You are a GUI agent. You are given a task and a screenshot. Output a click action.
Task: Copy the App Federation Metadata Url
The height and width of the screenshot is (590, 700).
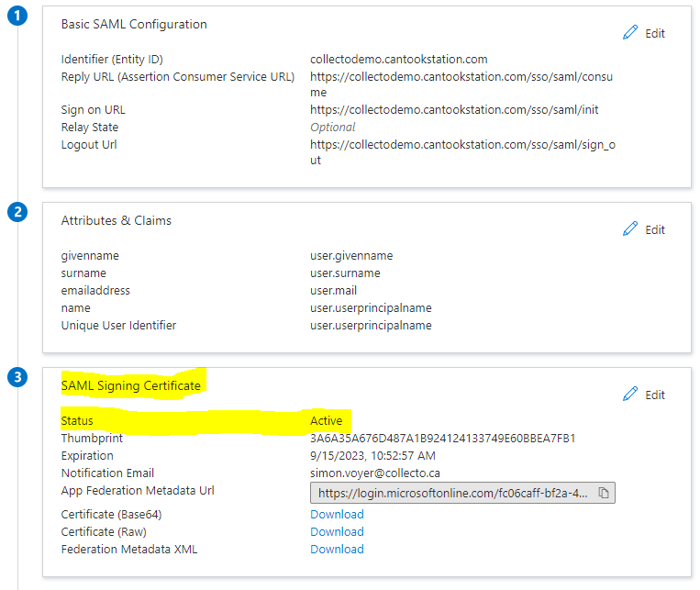[x=604, y=493]
